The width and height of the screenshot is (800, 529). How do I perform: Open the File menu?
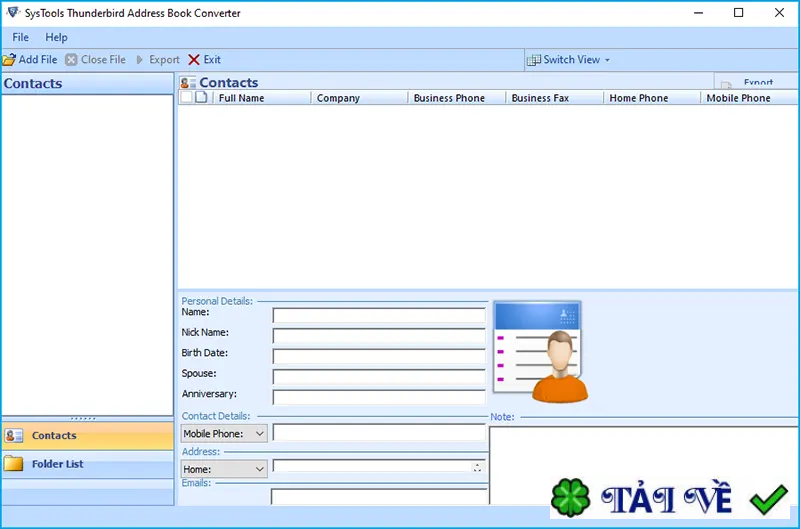point(20,37)
